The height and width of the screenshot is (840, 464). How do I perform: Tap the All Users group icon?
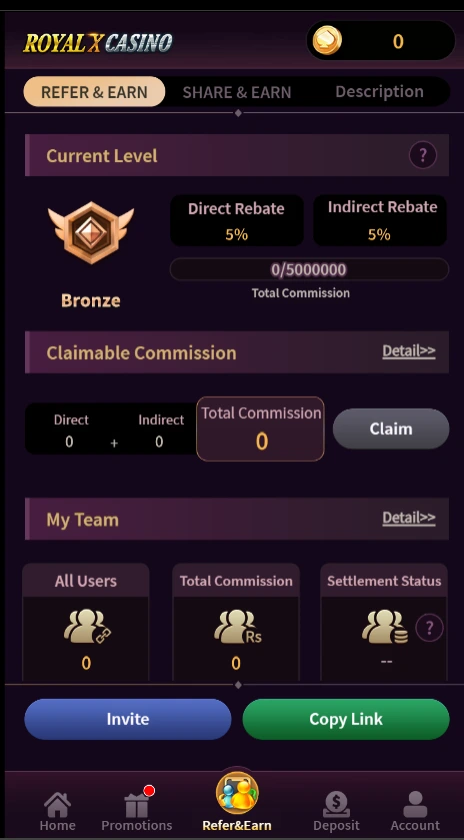87,626
